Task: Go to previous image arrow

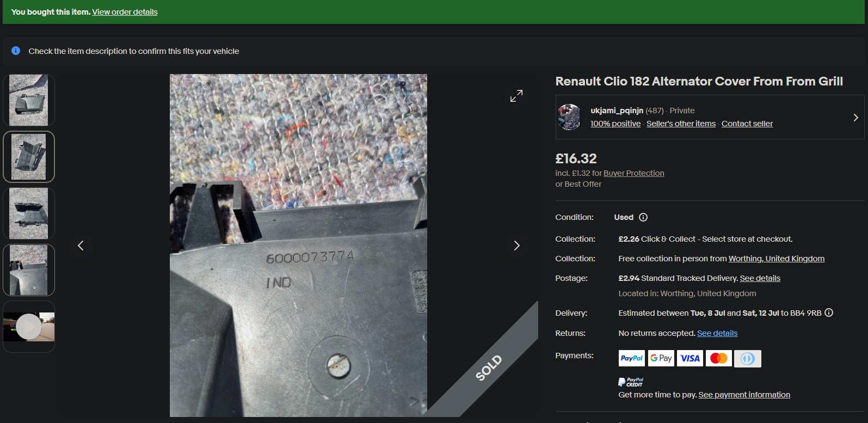Action: [x=81, y=246]
